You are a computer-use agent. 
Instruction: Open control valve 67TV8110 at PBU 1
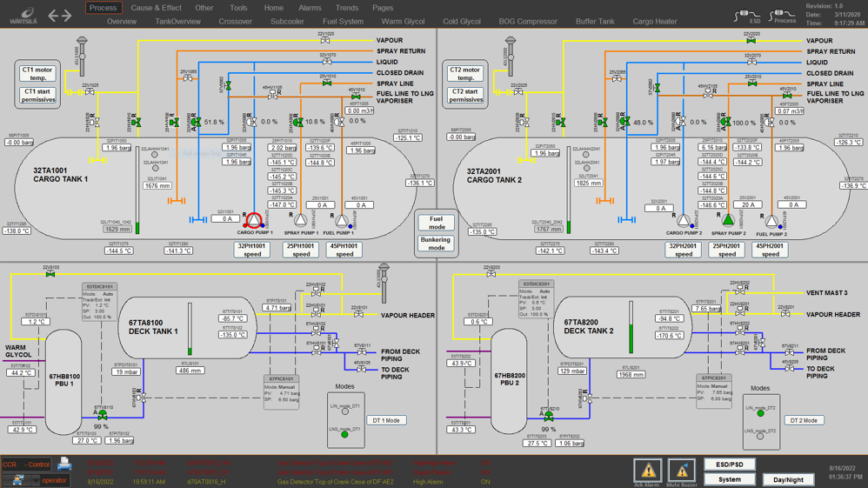click(103, 415)
